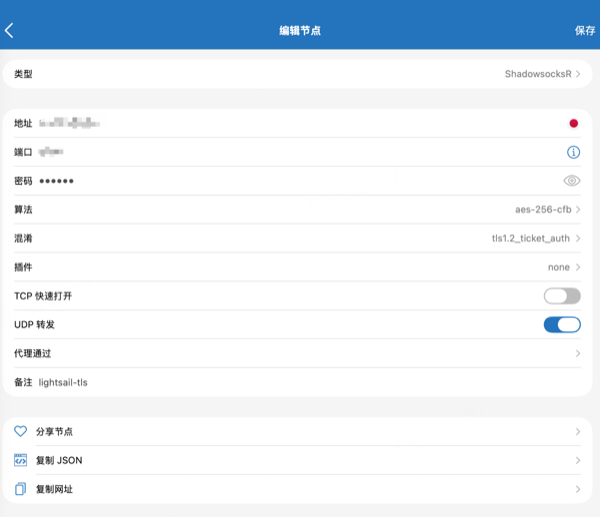The width and height of the screenshot is (600, 517).
Task: Select the 分享节点 menu row
Action: (x=300, y=431)
